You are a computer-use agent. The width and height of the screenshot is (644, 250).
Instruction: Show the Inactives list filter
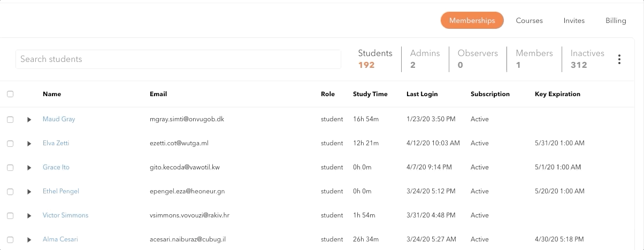[x=587, y=59]
